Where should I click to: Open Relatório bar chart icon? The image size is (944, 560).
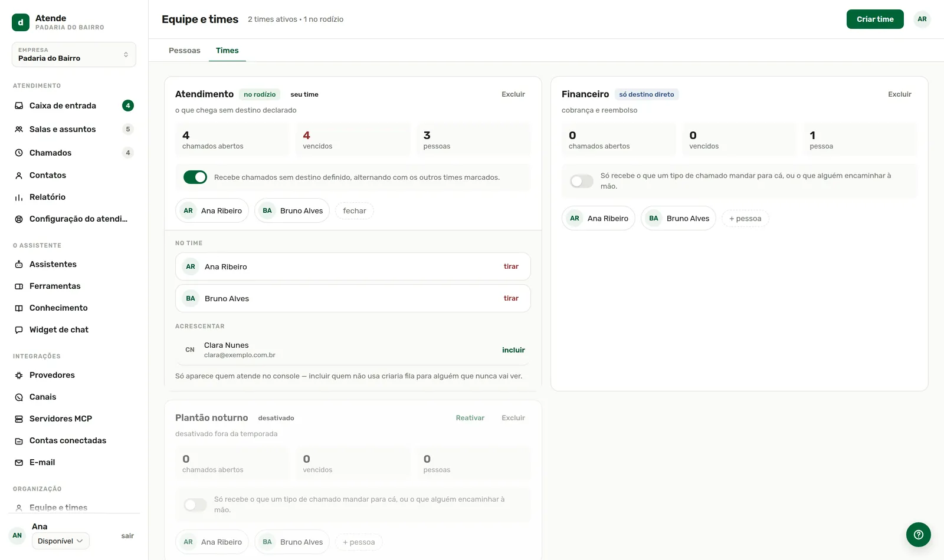tap(19, 197)
